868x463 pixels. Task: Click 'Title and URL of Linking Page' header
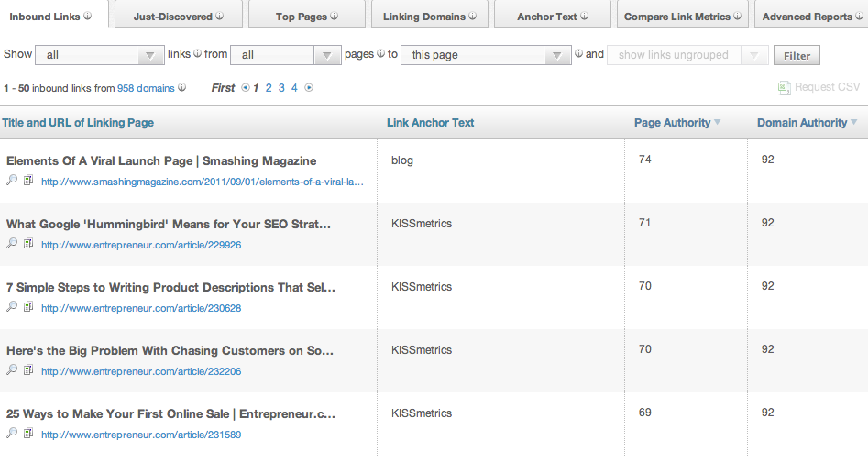click(x=78, y=122)
